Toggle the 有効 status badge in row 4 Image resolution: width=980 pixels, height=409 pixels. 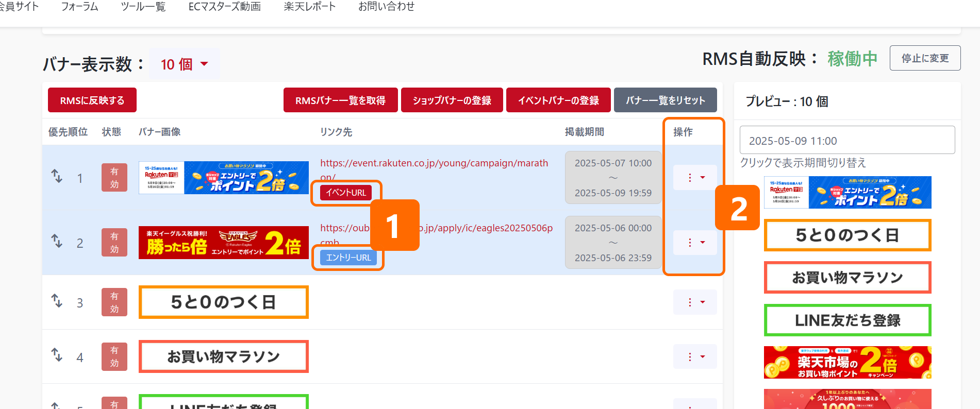[114, 356]
